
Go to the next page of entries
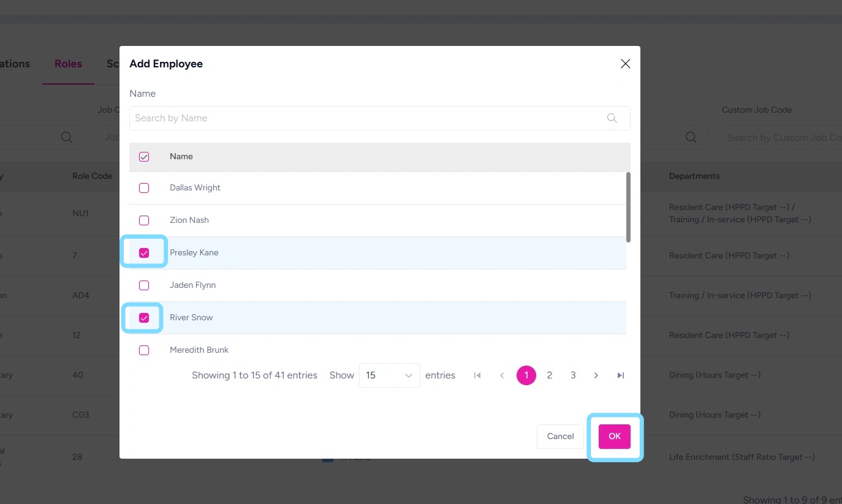596,375
